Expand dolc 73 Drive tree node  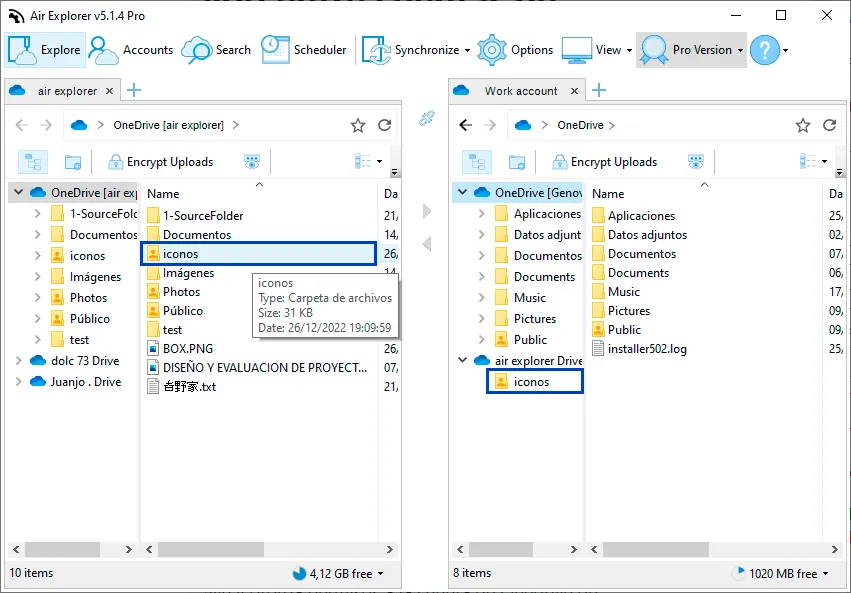pyautogui.click(x=18, y=360)
